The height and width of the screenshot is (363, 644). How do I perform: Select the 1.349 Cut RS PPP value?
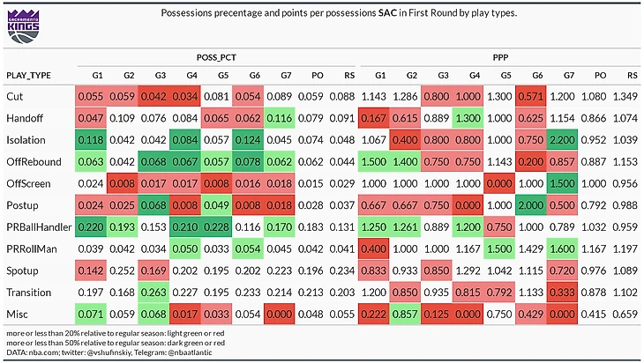(x=625, y=97)
